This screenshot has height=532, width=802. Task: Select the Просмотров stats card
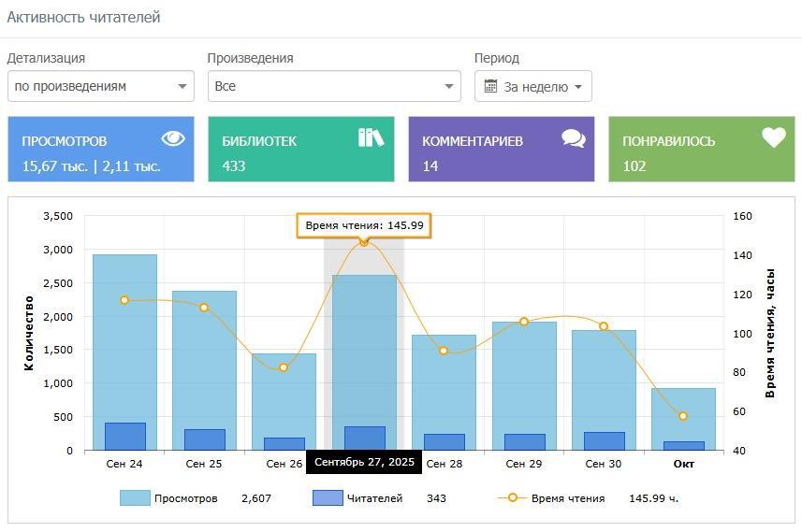pyautogui.click(x=101, y=150)
